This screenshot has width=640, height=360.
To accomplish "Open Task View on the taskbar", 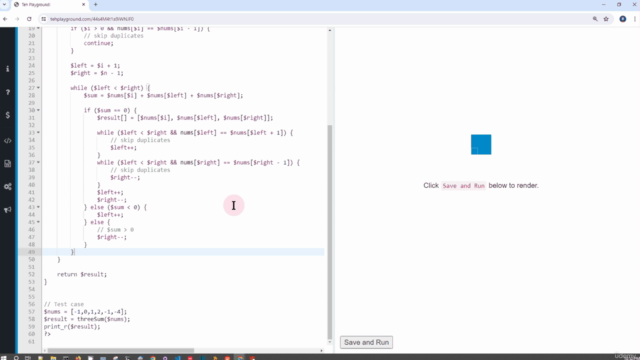I will pyautogui.click(x=28, y=358).
